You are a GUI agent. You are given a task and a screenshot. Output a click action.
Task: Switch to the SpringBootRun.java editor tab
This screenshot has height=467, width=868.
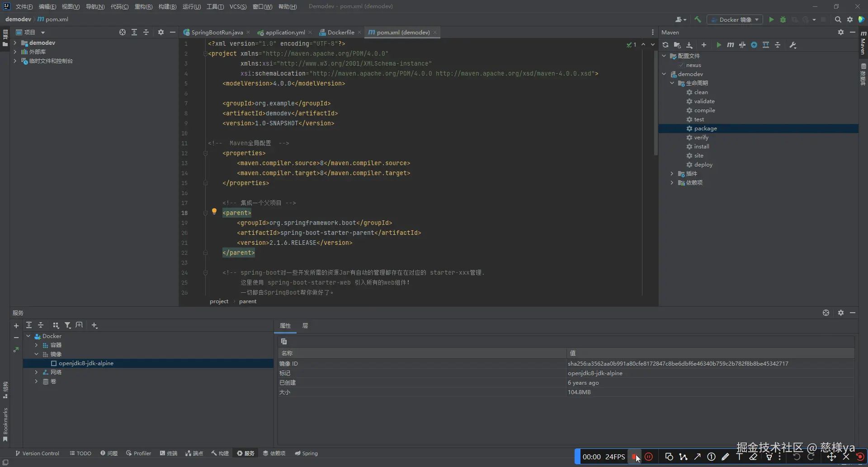216,32
